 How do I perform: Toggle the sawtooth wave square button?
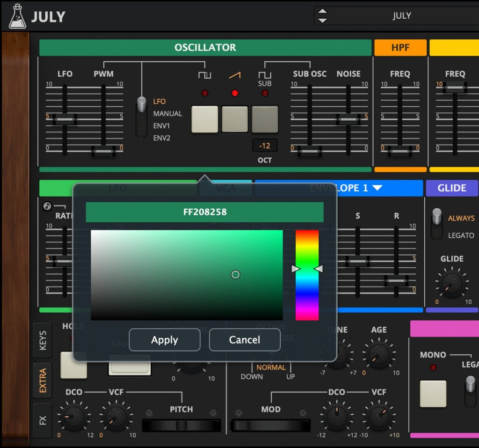tap(235, 119)
